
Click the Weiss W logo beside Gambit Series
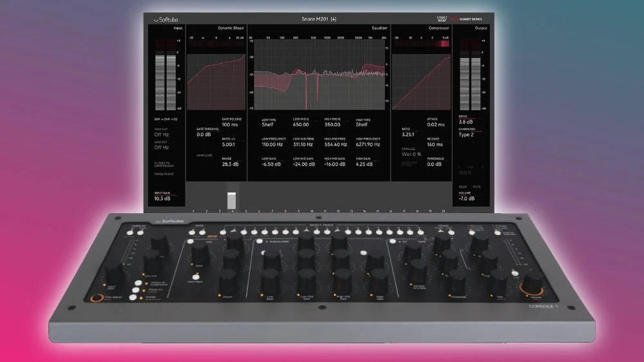pos(442,19)
